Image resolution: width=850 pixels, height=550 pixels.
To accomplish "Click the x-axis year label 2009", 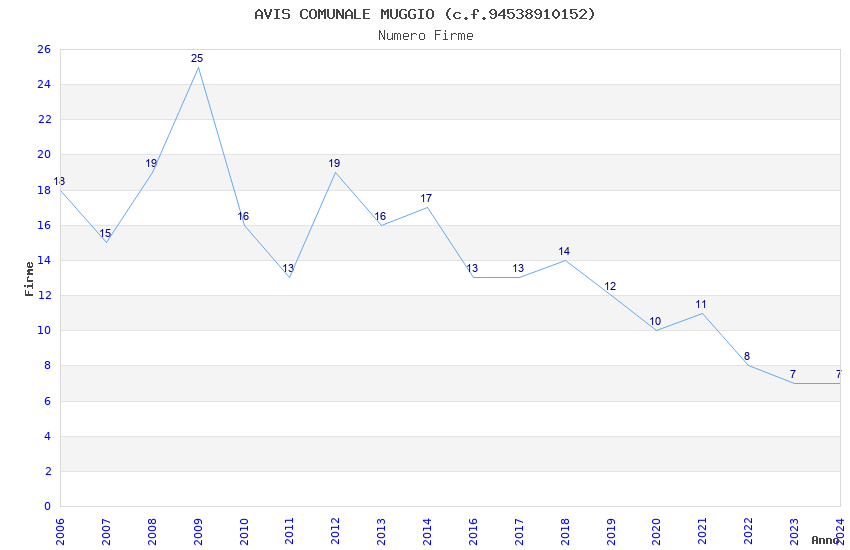I will point(198,532).
